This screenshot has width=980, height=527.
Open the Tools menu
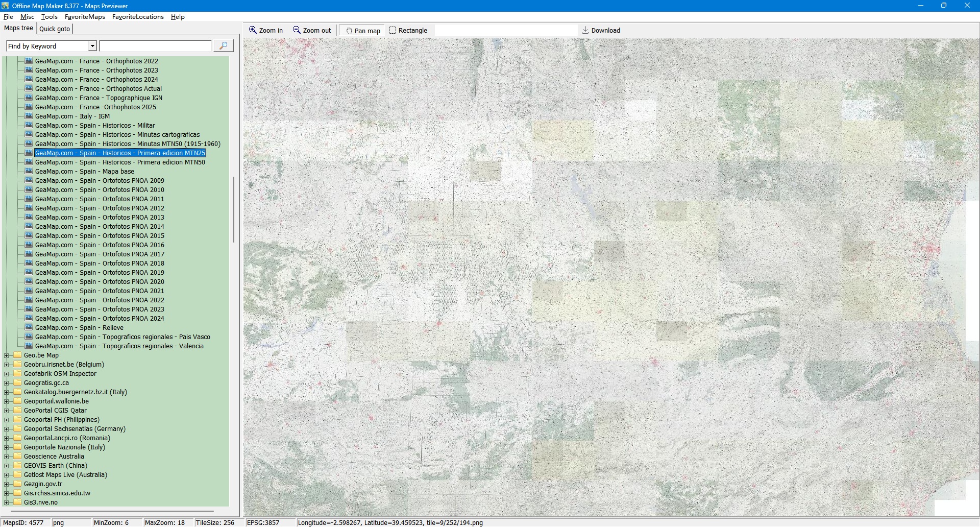50,17
